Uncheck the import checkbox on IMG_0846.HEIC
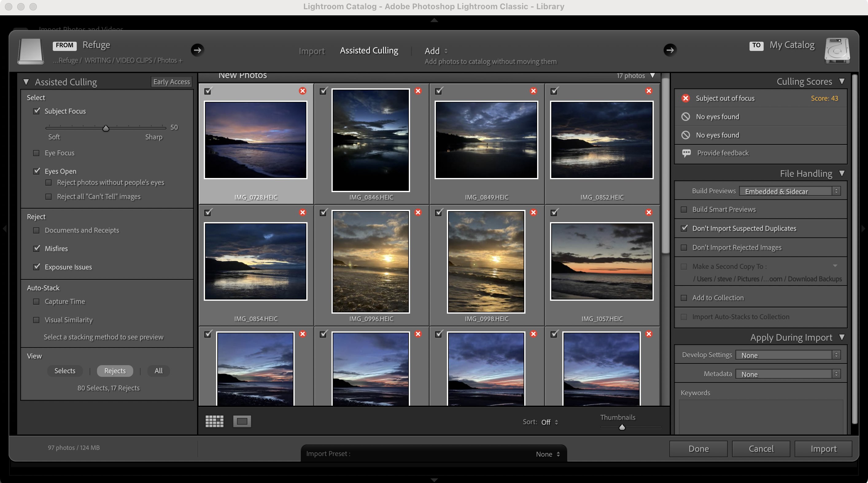The image size is (868, 483). click(x=324, y=91)
